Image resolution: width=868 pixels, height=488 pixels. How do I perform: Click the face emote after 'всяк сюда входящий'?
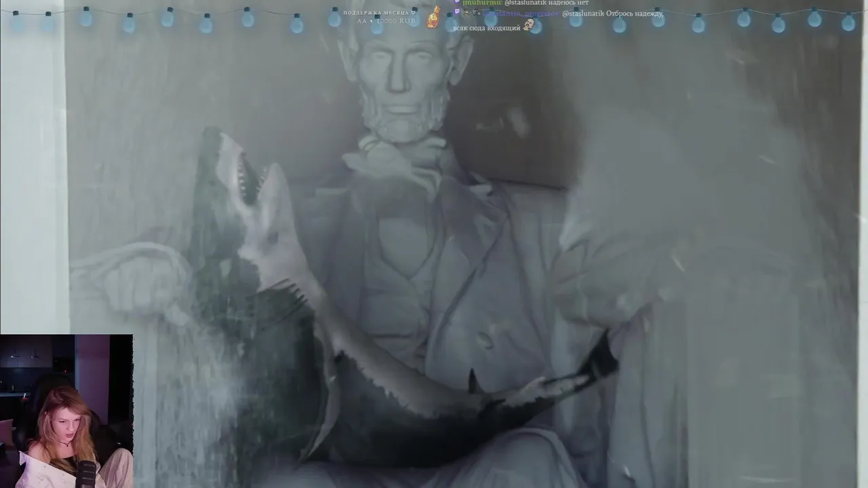pyautogui.click(x=529, y=25)
